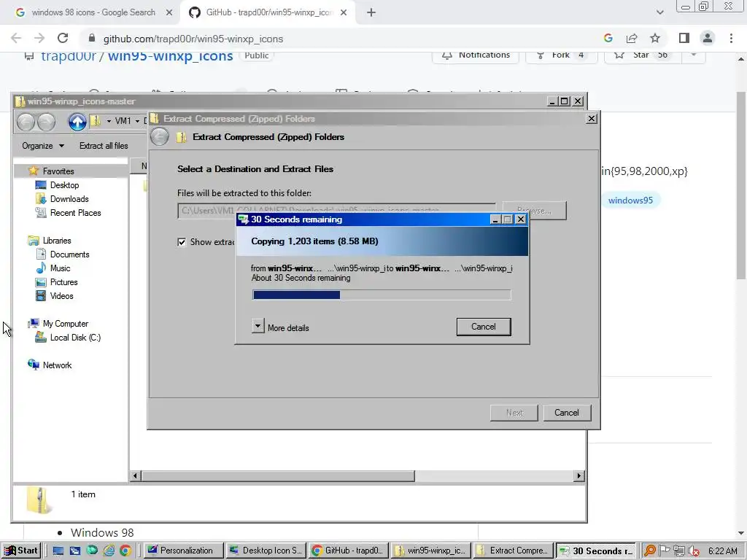
Task: Click the Browse button in extract wizard
Action: 535,211
